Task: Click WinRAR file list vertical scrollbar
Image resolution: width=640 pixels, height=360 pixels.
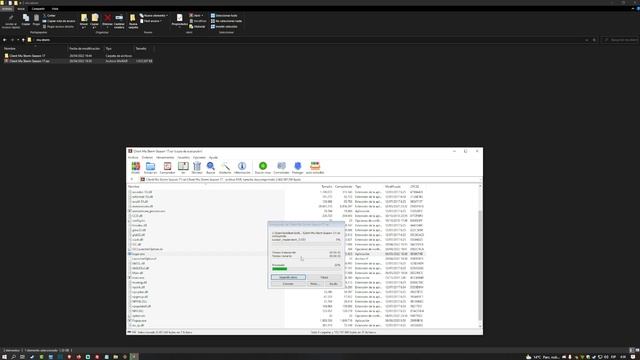Action: click(x=480, y=265)
